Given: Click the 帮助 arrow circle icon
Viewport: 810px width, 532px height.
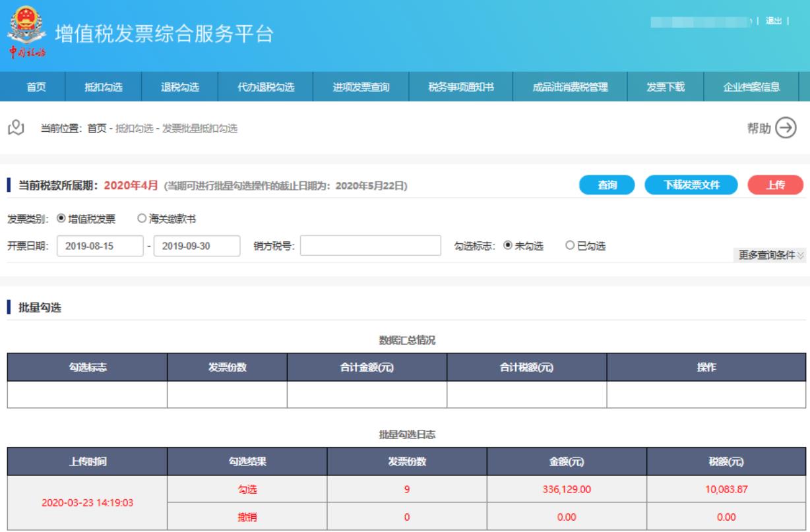Looking at the screenshot, I should point(785,128).
